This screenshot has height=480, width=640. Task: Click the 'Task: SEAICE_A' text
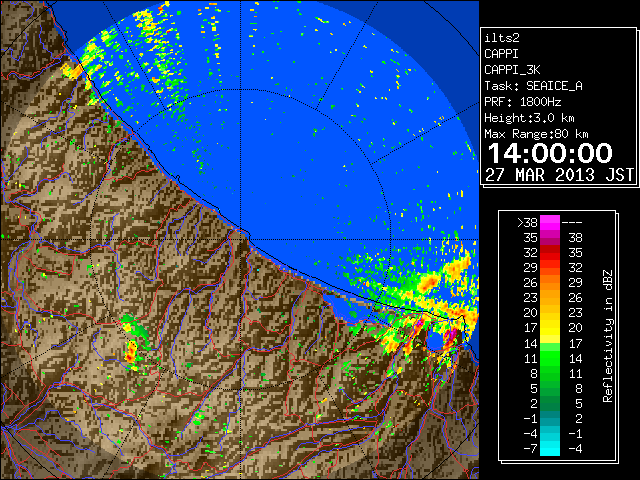tap(533, 86)
